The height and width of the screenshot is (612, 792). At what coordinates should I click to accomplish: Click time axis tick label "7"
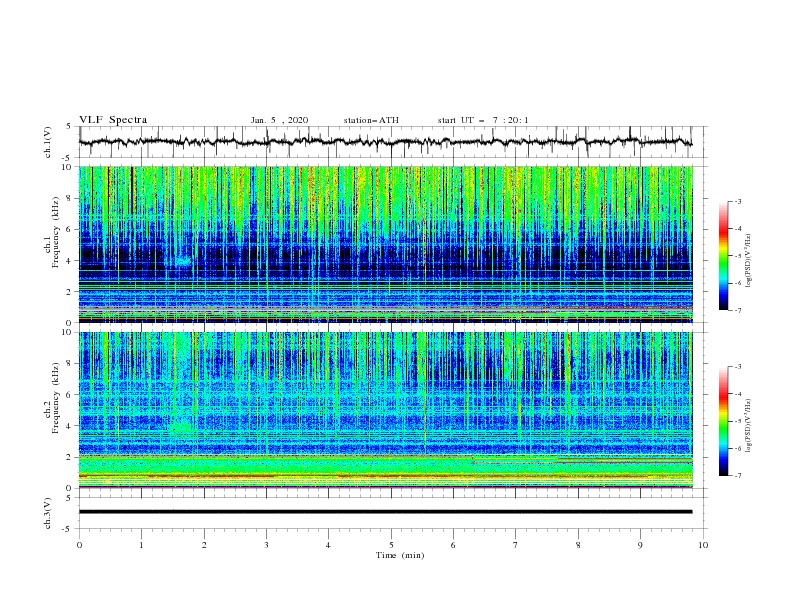[516, 545]
